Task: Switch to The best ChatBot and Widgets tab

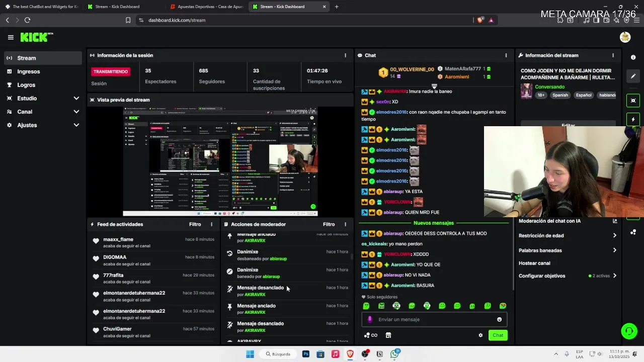Action: click(42, 7)
